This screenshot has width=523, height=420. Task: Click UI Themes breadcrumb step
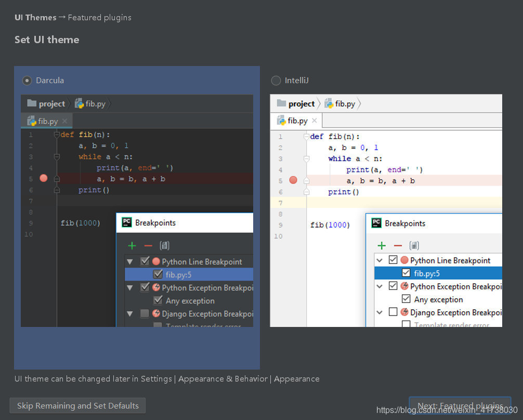tap(35, 17)
